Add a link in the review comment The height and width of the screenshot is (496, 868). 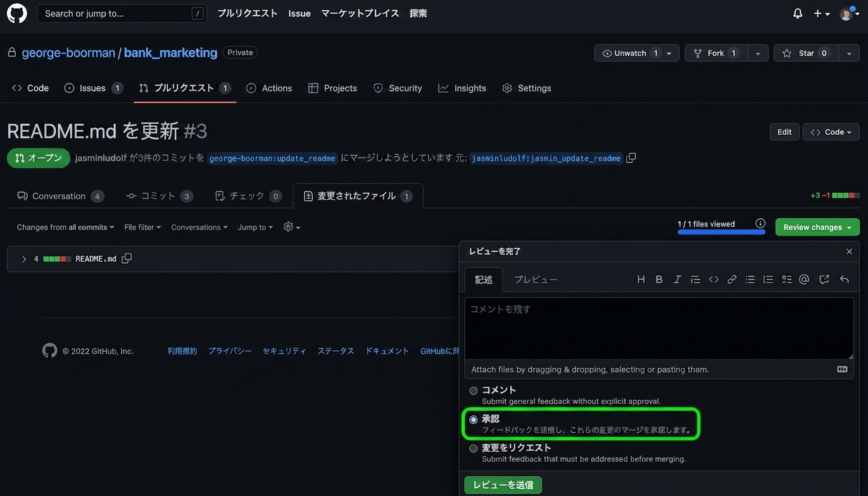[732, 280]
